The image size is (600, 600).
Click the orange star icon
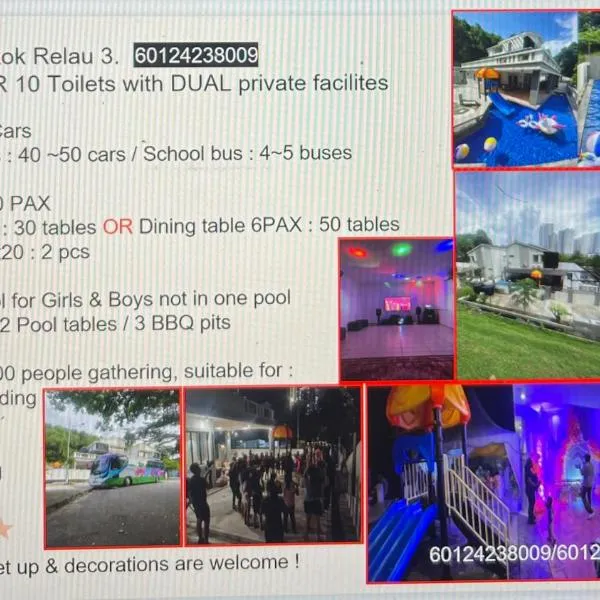(x=5, y=526)
